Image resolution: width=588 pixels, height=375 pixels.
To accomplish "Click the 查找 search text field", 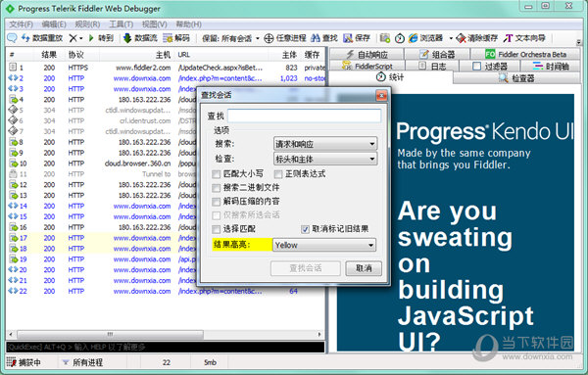I will point(304,116).
